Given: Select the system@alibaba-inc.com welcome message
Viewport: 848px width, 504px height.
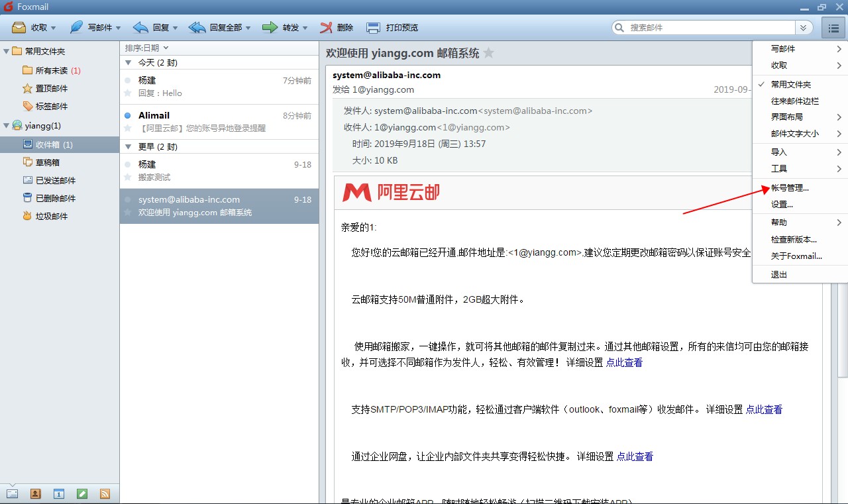Looking at the screenshot, I should click(219, 206).
